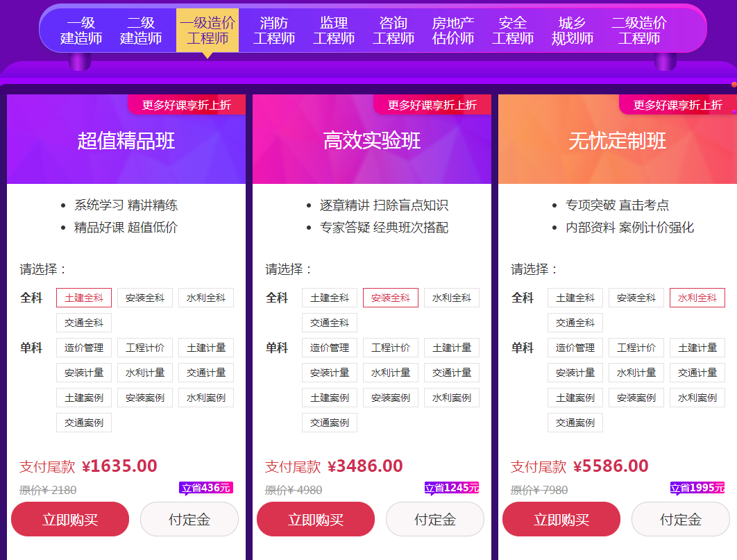Select the 消防工程师 tab
The height and width of the screenshot is (560, 737).
pyautogui.click(x=274, y=31)
